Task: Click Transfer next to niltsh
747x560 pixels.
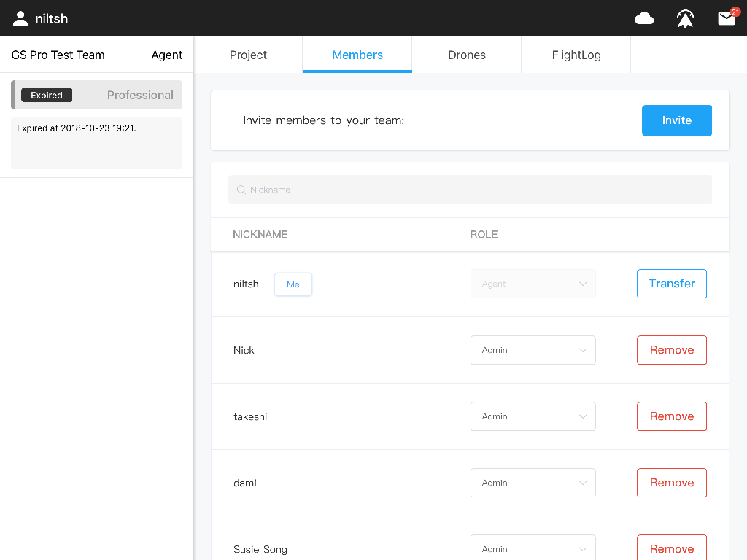Action: 671,284
